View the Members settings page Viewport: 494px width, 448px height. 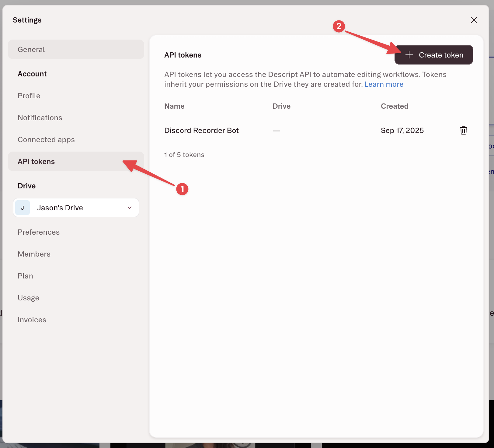tap(34, 254)
